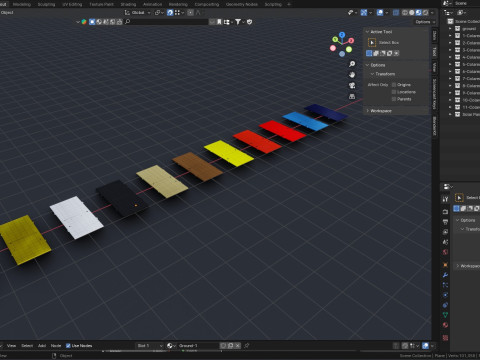
Task: Open the Sculpting workspace tab
Action: point(46,4)
